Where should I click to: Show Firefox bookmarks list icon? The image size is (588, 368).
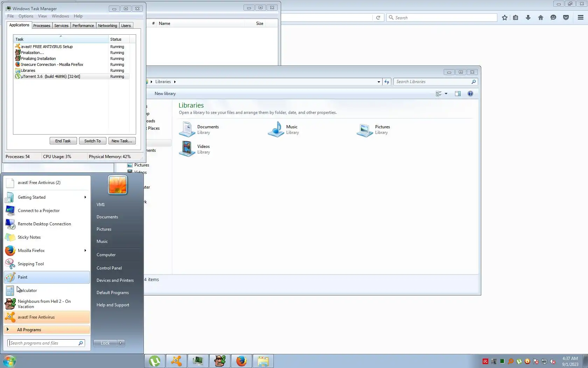tap(516, 18)
